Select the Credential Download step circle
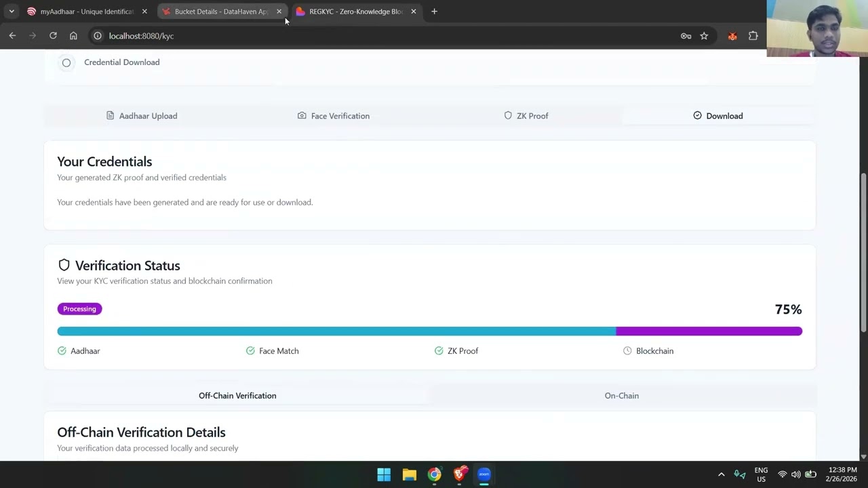 tap(66, 62)
